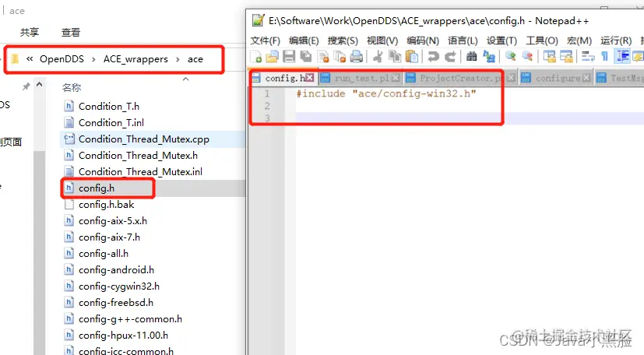Select Condition_Thread_Mutex.inl file
The width and height of the screenshot is (644, 355).
click(140, 172)
